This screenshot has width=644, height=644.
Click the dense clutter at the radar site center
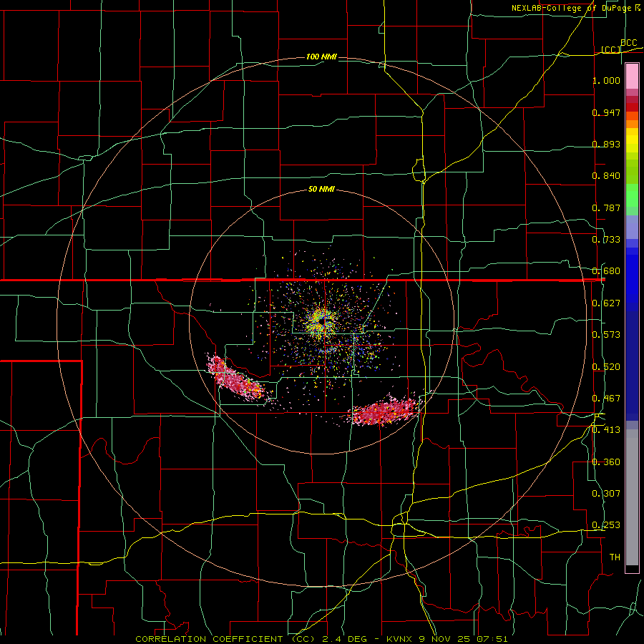321,321
